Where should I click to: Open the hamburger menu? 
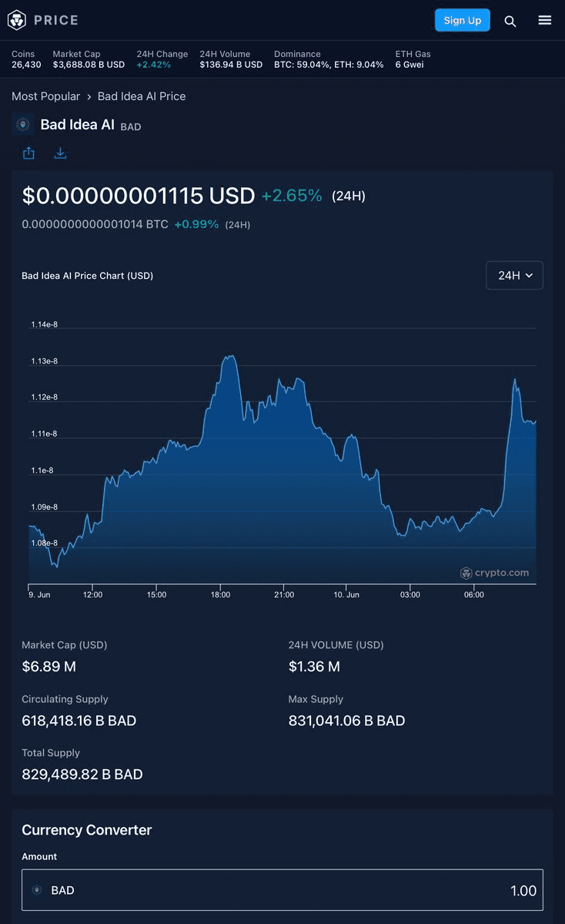tap(545, 20)
